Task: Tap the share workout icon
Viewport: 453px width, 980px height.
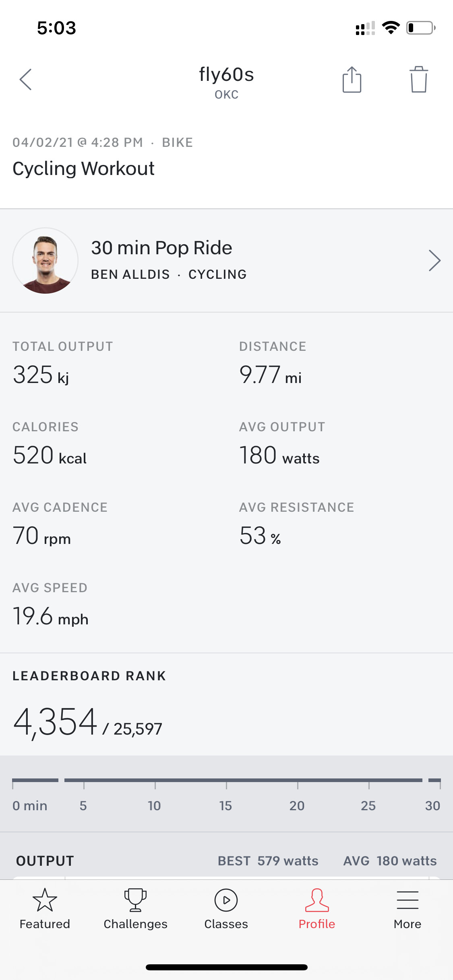Action: pyautogui.click(x=352, y=80)
